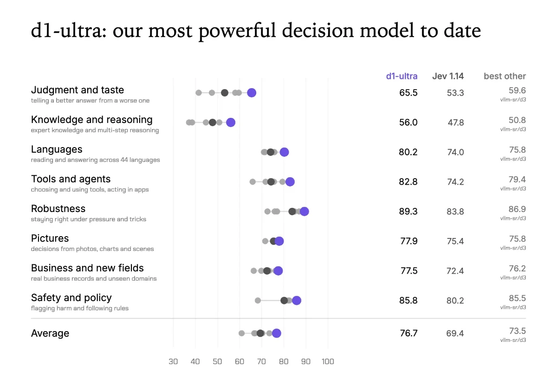Select the dark Jev 1.14 dot in Robustness row

292,212
